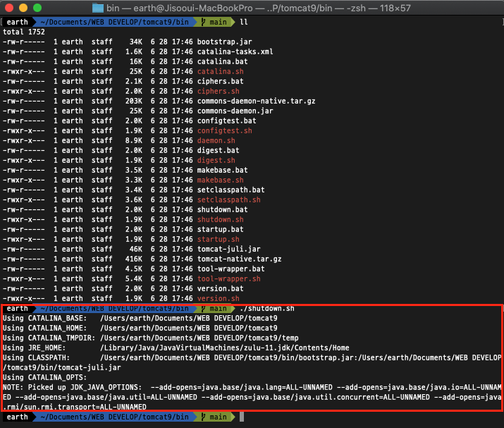Click the red file name tool-wrapper.sh

(x=229, y=279)
